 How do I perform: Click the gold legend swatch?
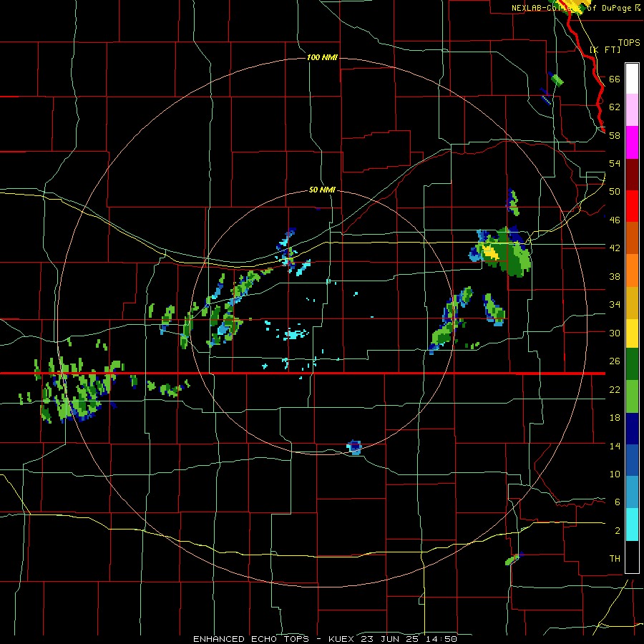tap(632, 302)
